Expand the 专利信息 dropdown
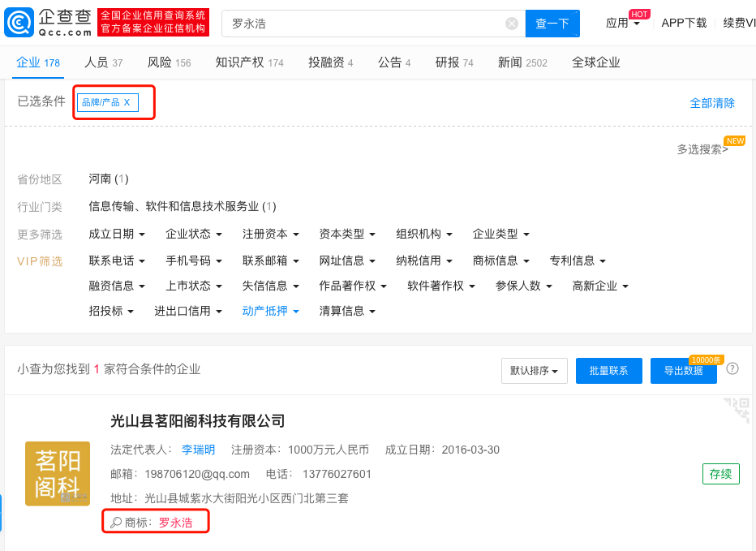Screen dimensions: 756x551 pos(578,260)
